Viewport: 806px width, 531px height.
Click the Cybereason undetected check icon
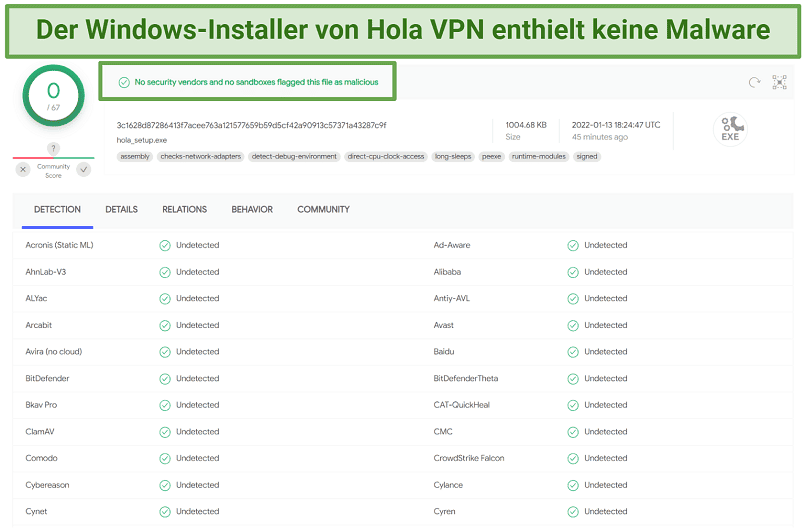point(164,485)
